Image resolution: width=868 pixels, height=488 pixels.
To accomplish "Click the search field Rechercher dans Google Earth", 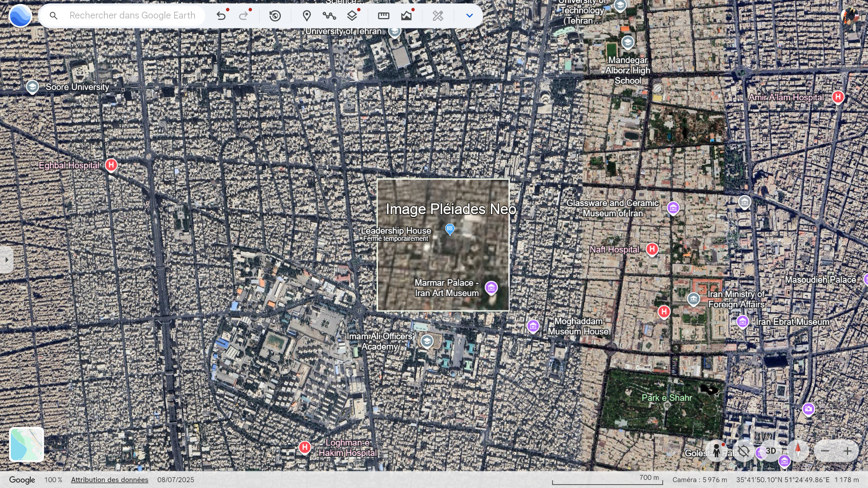I will pos(132,16).
